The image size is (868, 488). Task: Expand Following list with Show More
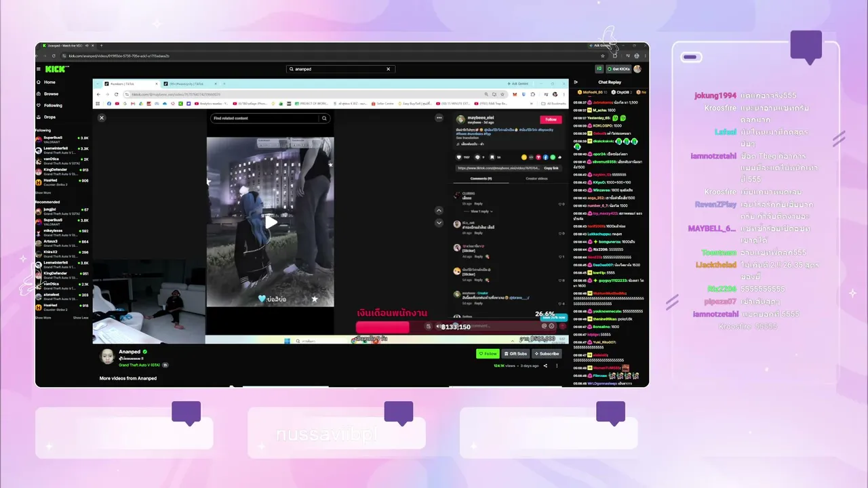click(x=43, y=192)
